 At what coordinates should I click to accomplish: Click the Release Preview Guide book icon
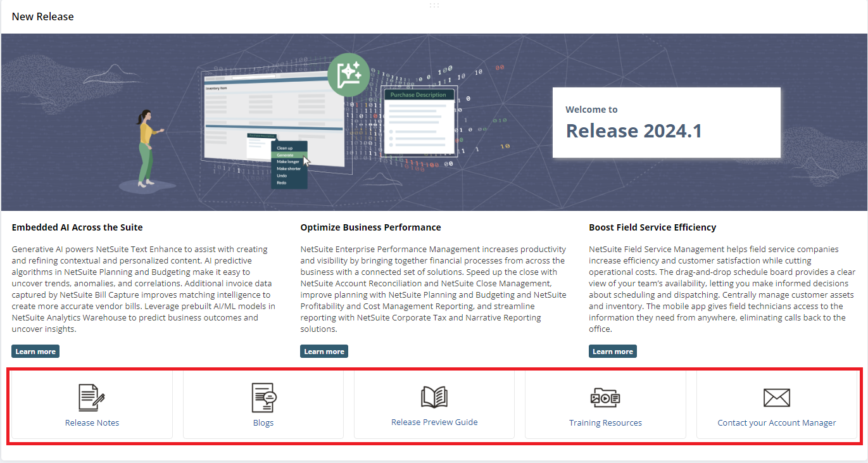click(434, 397)
